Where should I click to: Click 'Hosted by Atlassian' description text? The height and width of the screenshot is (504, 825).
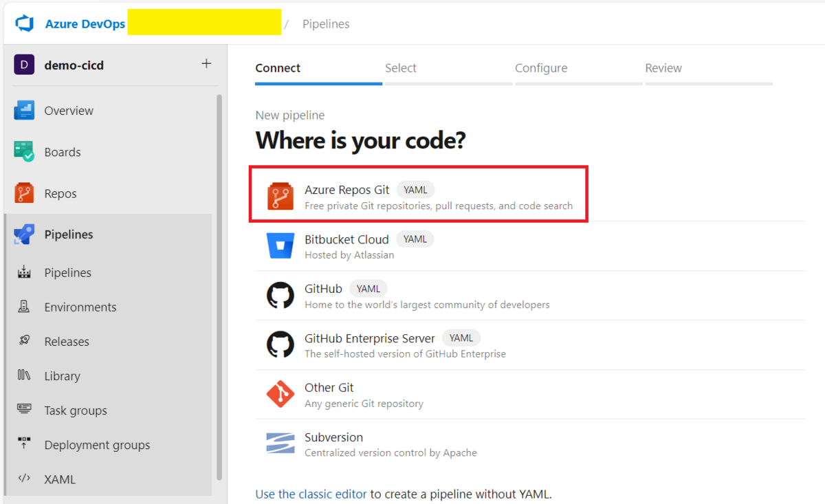tap(349, 255)
